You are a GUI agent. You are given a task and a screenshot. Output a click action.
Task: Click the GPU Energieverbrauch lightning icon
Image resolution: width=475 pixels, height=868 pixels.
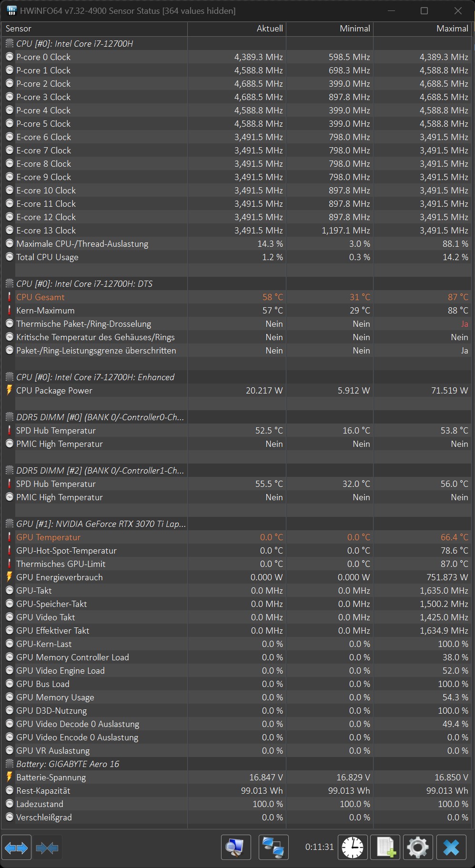(x=9, y=577)
